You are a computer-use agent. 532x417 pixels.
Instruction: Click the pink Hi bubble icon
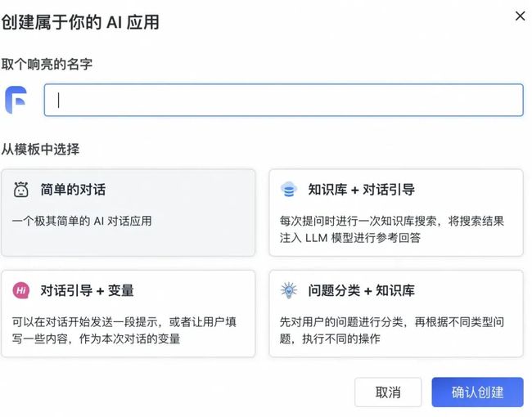point(21,290)
